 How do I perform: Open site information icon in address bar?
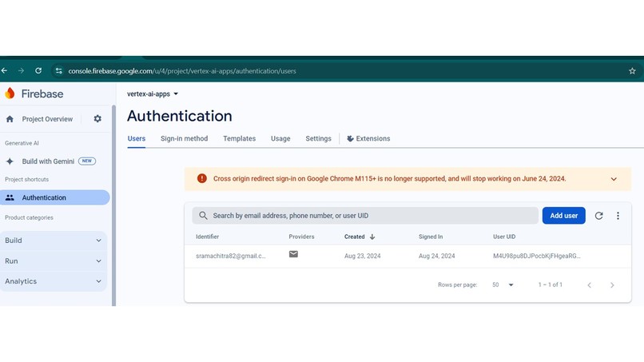coord(59,70)
